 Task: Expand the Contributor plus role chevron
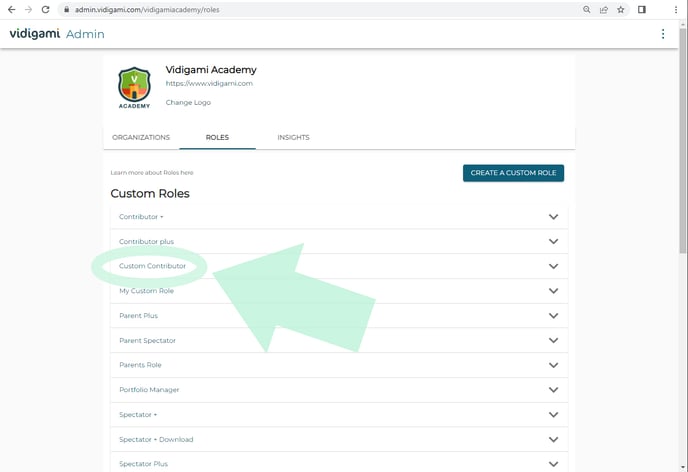coord(553,241)
